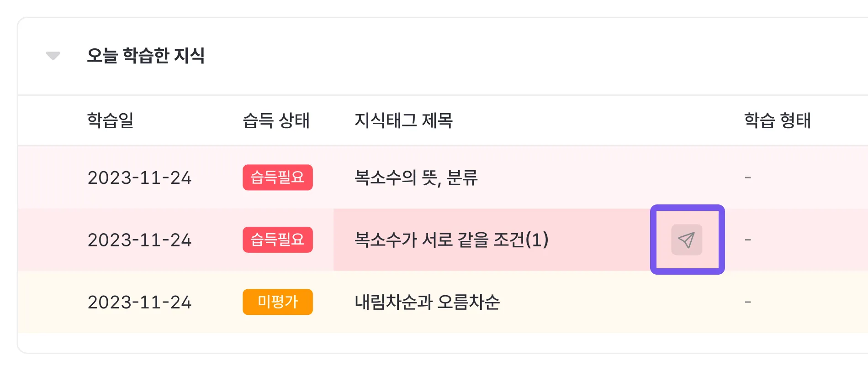The width and height of the screenshot is (868, 386).
Task: Open the 내림차순과 오름차순 knowledge tag
Action: [x=427, y=302]
